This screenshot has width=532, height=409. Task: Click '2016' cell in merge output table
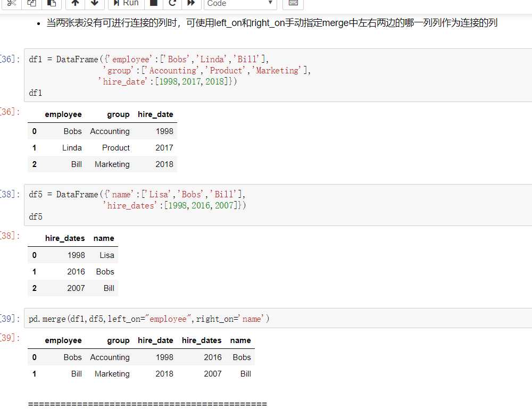(x=213, y=357)
